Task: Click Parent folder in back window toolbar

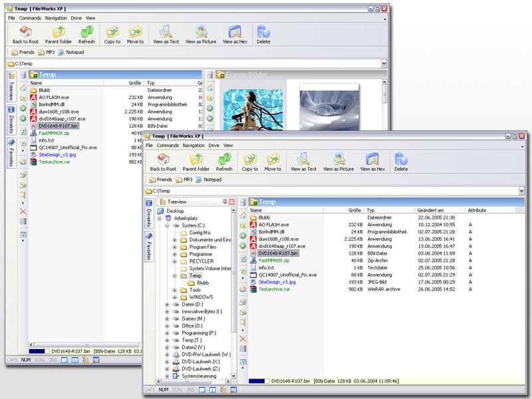Action: (x=59, y=35)
